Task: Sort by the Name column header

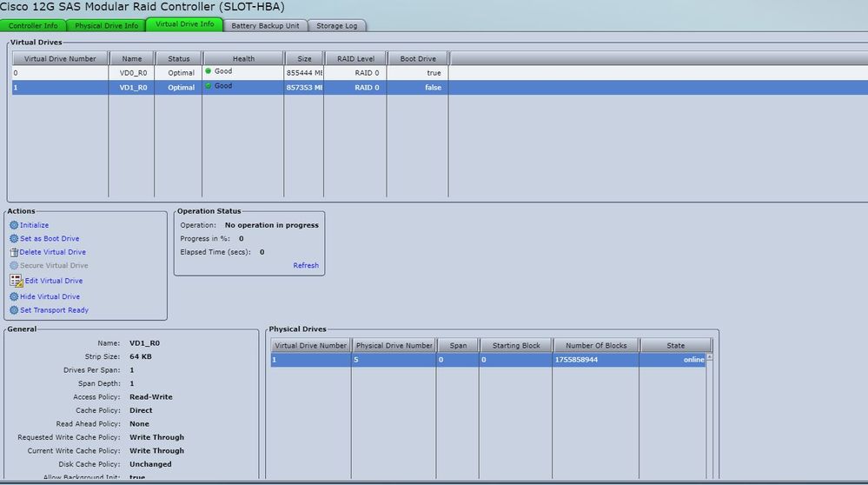Action: point(132,59)
